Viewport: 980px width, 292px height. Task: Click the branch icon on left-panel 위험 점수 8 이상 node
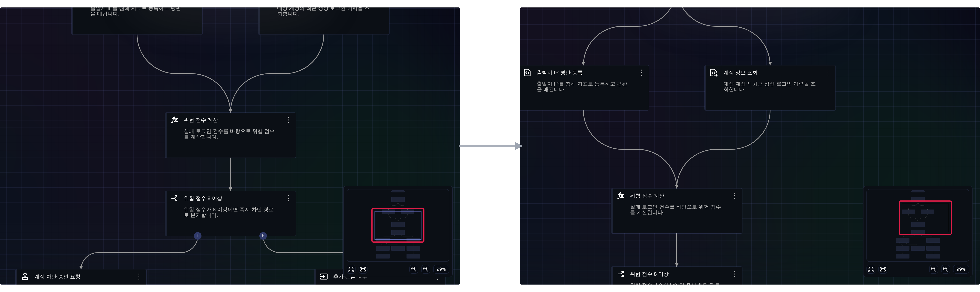(x=174, y=198)
